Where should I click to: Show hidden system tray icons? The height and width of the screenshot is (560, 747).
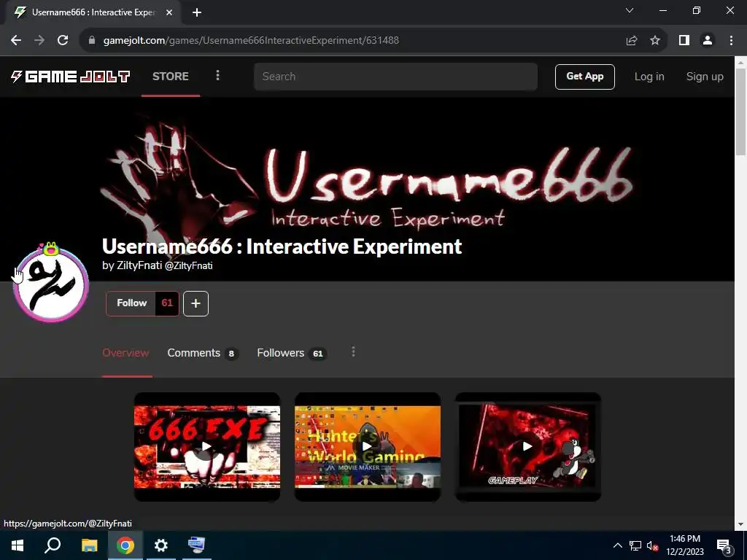point(617,545)
